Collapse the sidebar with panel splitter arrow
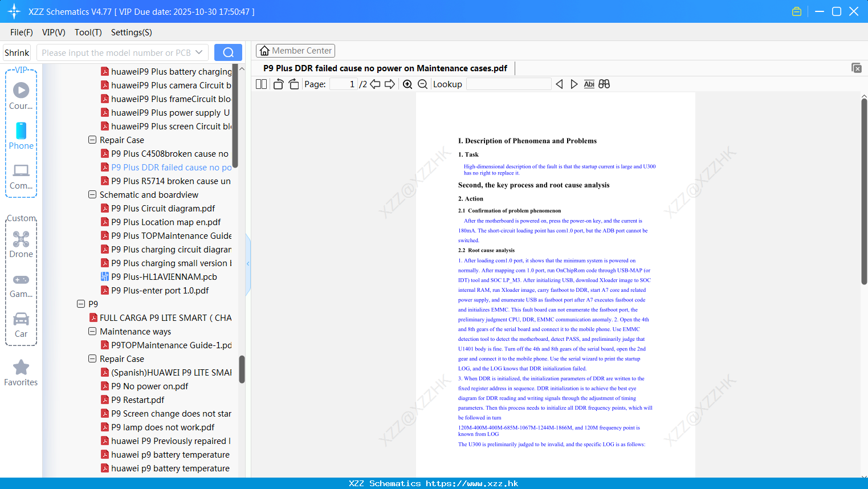Screen dimensions: 868x489 (x=248, y=264)
